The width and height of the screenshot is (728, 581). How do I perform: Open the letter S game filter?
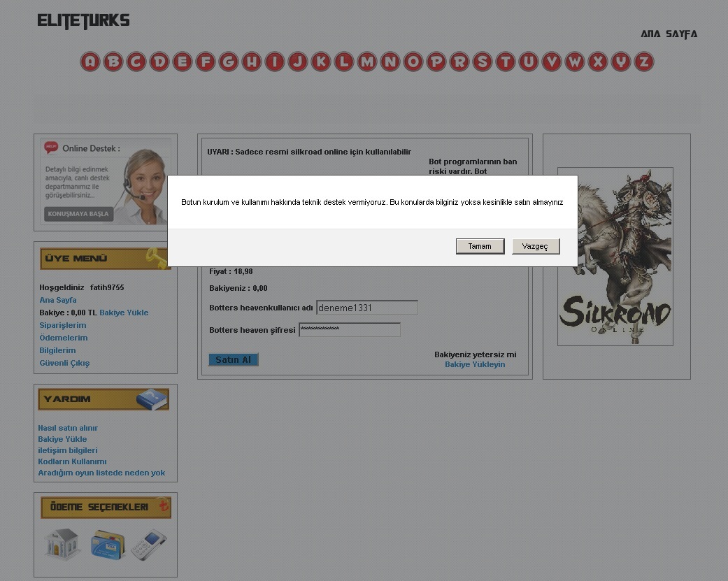click(x=483, y=62)
